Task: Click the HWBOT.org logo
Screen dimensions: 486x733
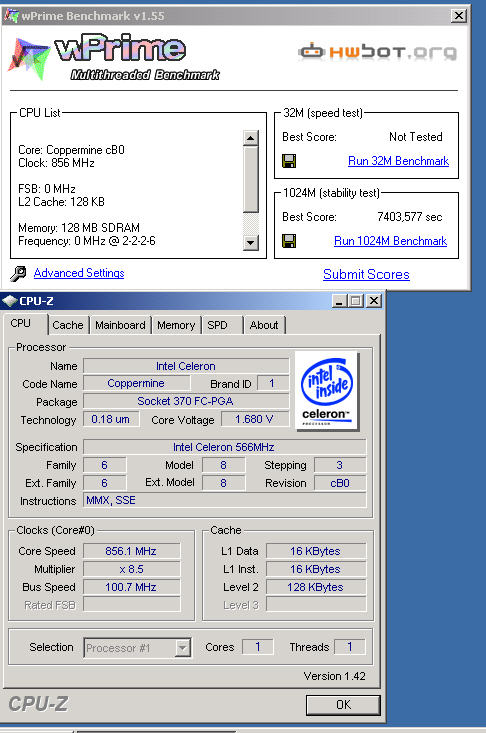Action: (x=378, y=52)
